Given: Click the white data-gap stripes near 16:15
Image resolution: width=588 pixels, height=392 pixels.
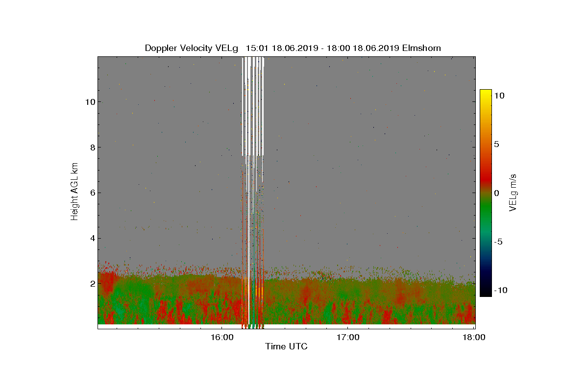Looking at the screenshot, I should (x=253, y=106).
